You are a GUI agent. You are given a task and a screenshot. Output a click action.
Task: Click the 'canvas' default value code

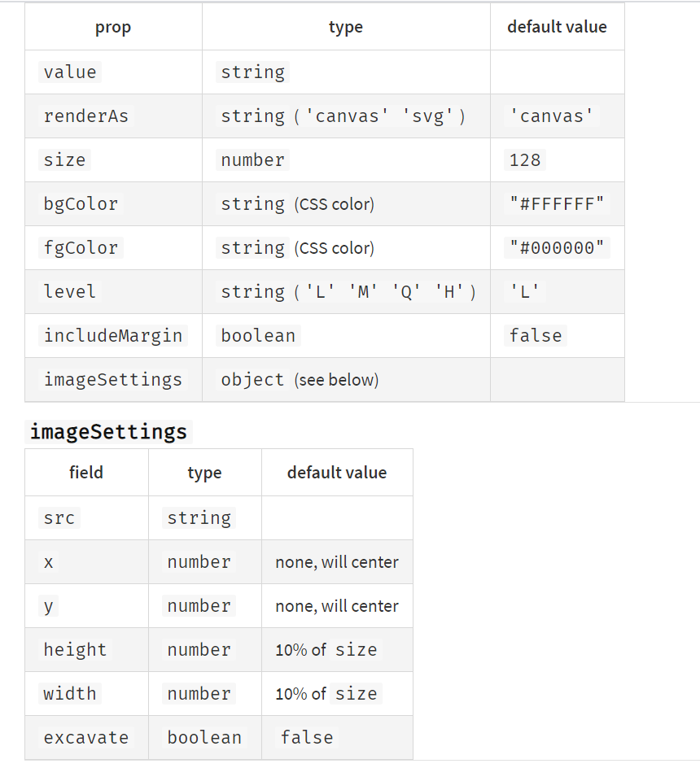click(x=552, y=116)
